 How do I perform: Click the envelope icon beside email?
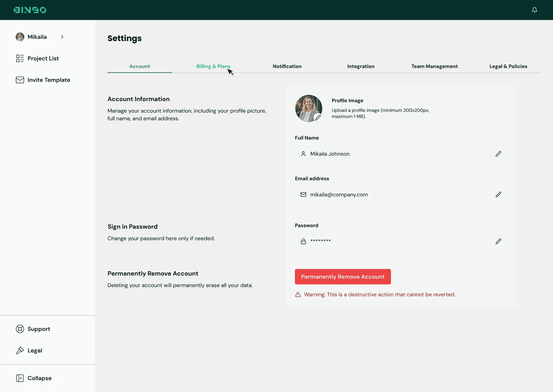tap(303, 194)
